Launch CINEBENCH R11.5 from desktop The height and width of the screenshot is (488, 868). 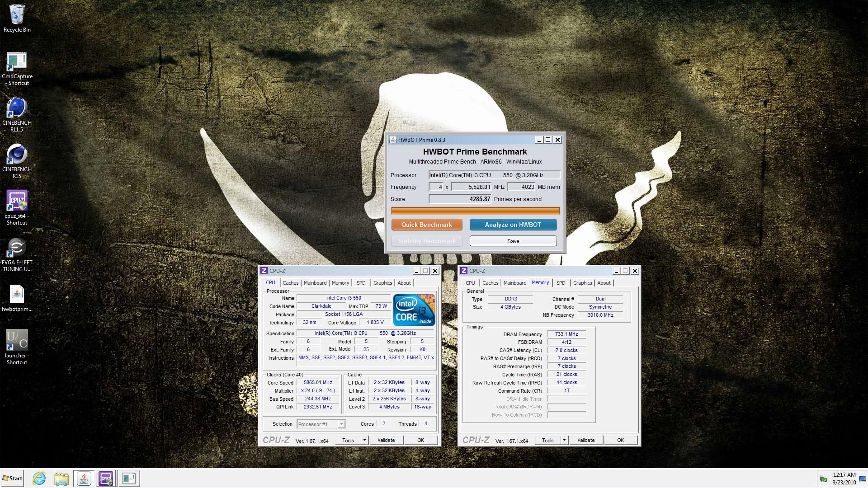17,115
